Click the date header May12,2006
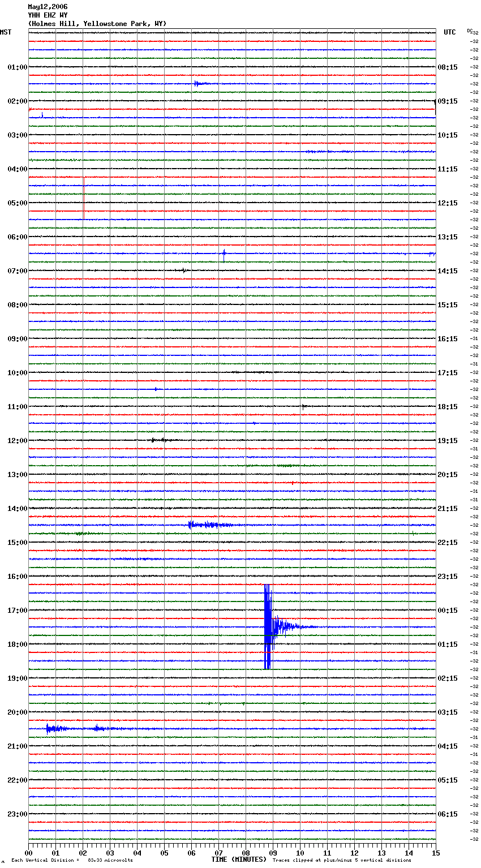The image size is (481, 868). [x=48, y=7]
